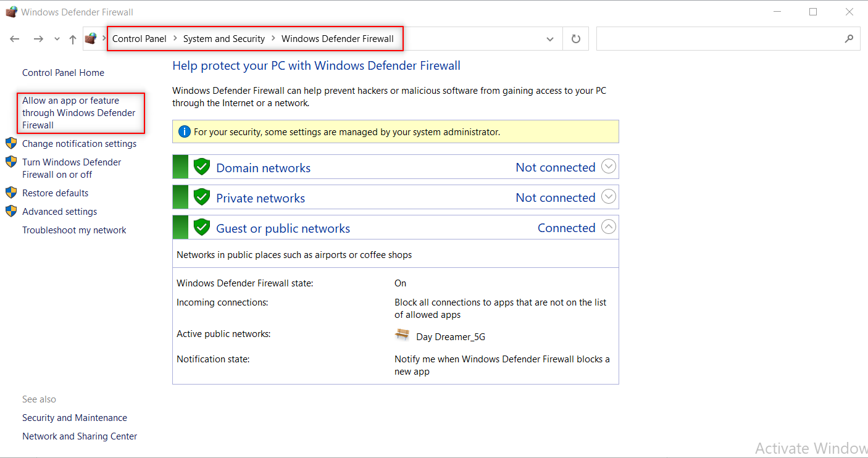Click the green shield on Private networks

[x=202, y=197]
